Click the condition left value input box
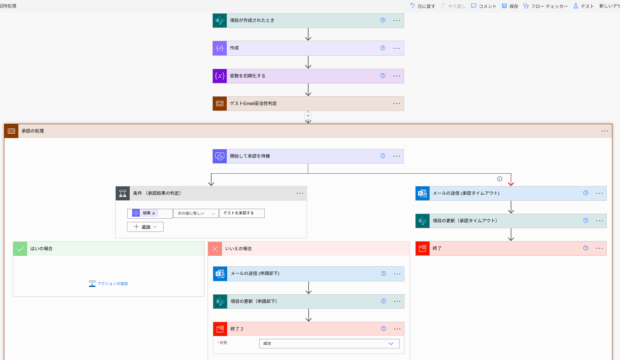The width and height of the screenshot is (620, 360). 150,214
